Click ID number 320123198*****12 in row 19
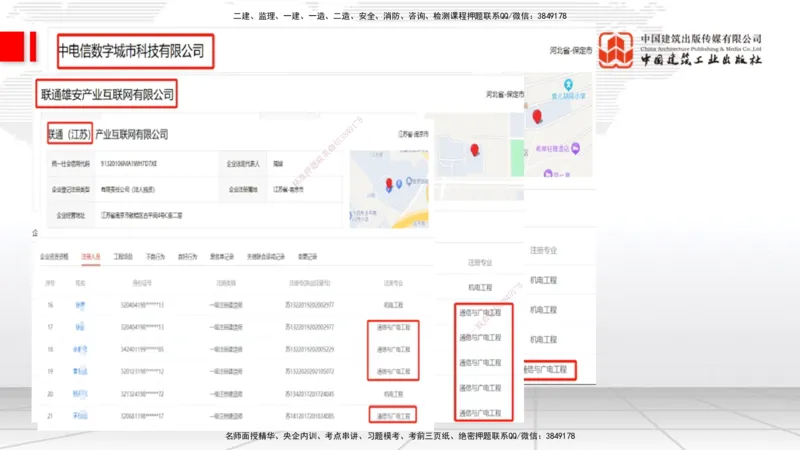 click(142, 371)
